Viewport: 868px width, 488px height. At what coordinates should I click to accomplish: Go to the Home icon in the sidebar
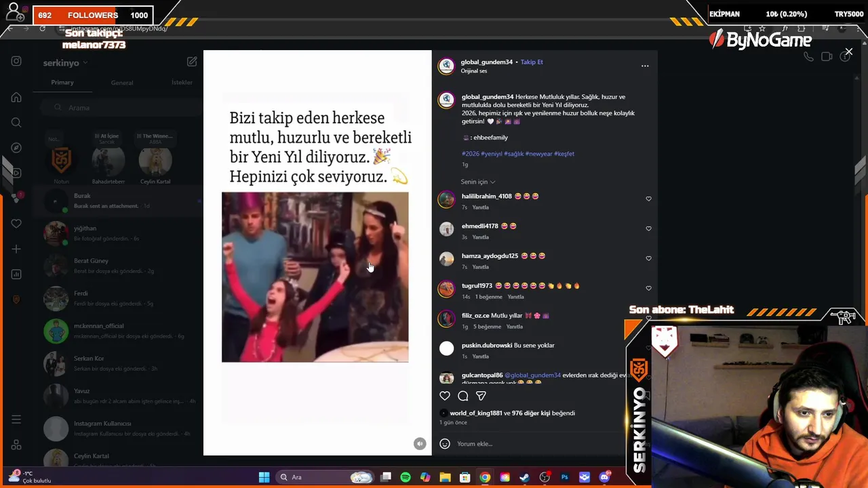(16, 97)
